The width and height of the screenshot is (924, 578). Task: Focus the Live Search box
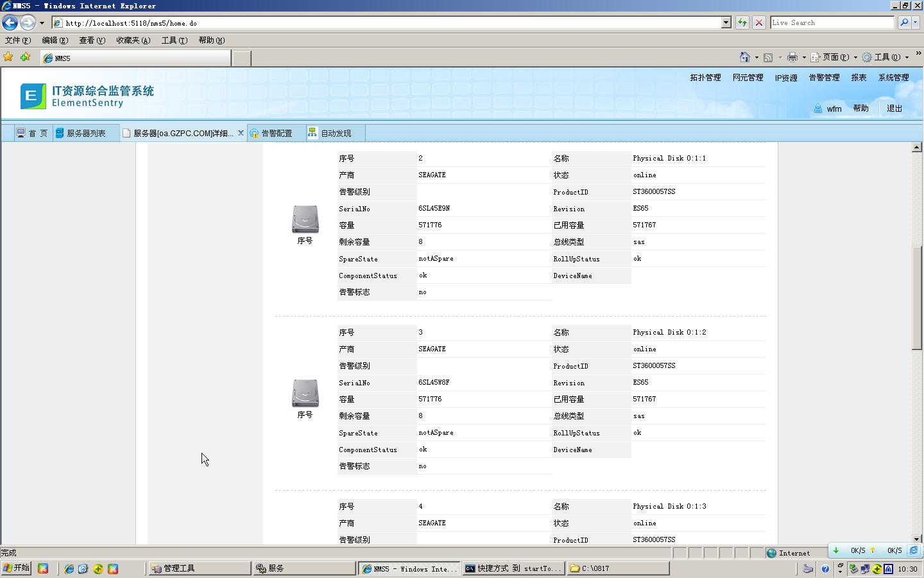pyautogui.click(x=832, y=22)
